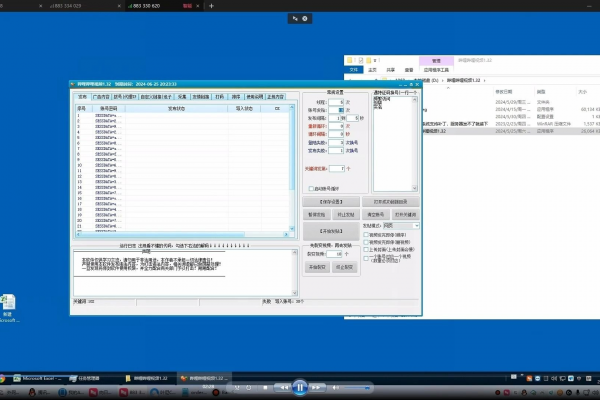Click the play/pause button in the media player
The image size is (600, 400).
pos(299,386)
